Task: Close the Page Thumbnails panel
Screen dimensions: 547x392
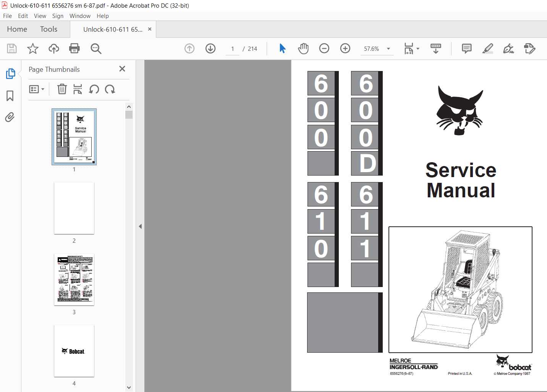Action: (x=122, y=69)
